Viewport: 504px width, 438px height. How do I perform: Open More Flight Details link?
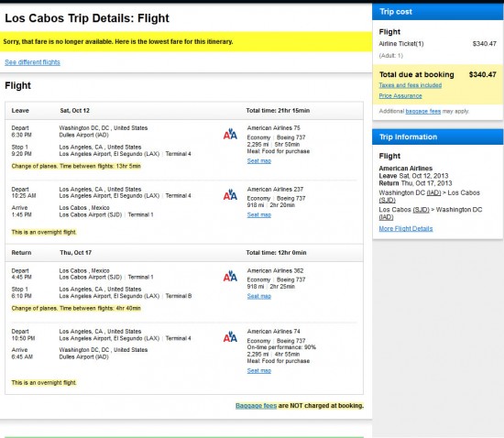pos(406,228)
